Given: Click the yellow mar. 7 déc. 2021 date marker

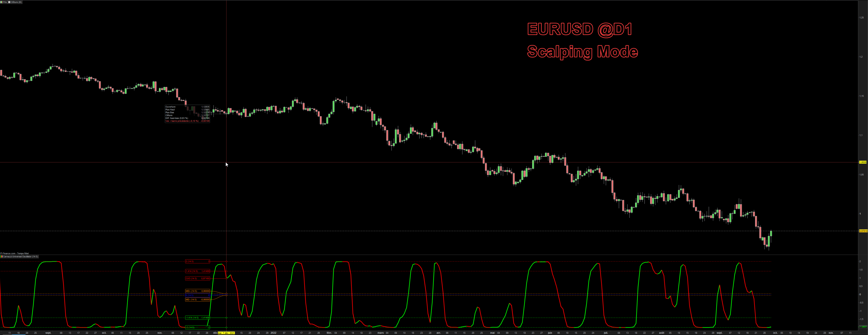Looking at the screenshot, I should click(226, 333).
